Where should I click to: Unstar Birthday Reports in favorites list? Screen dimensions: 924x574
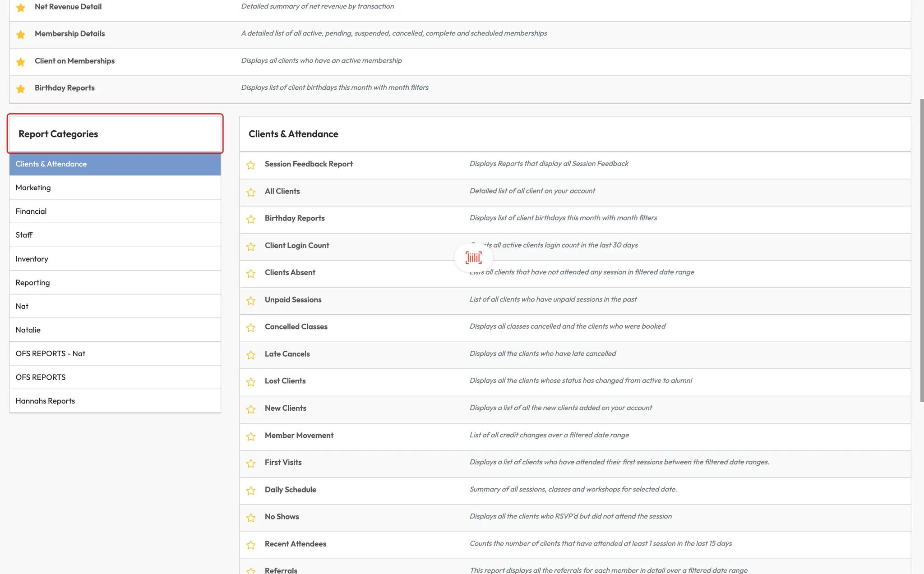21,89
